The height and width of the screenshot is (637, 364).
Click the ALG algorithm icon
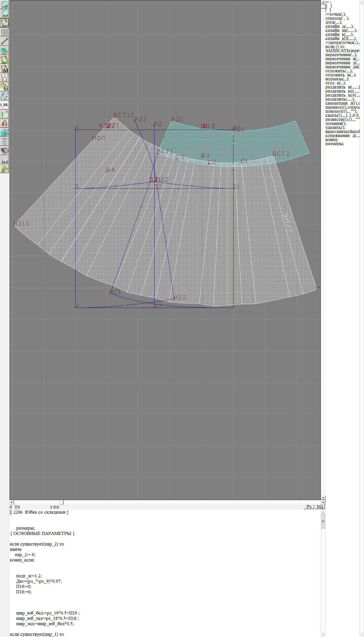(x=5, y=160)
